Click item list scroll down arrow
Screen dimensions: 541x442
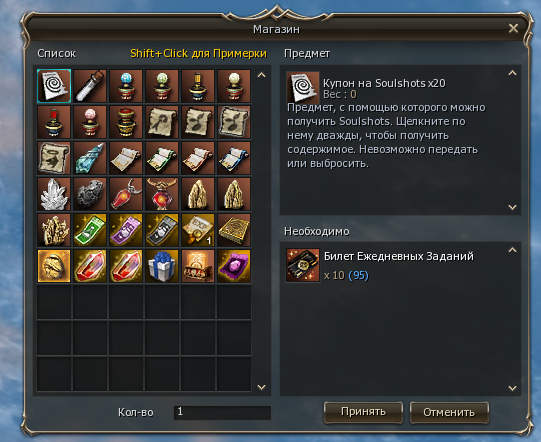262,387
